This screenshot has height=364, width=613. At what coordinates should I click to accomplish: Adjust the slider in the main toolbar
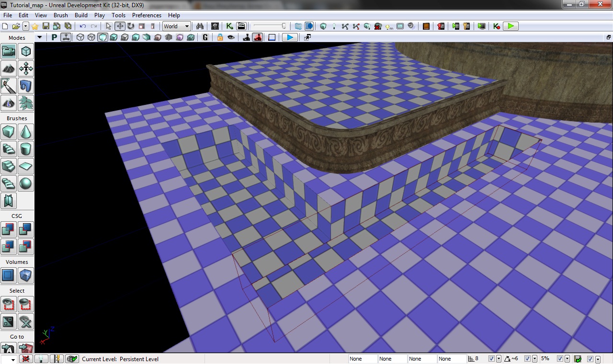pyautogui.click(x=284, y=26)
